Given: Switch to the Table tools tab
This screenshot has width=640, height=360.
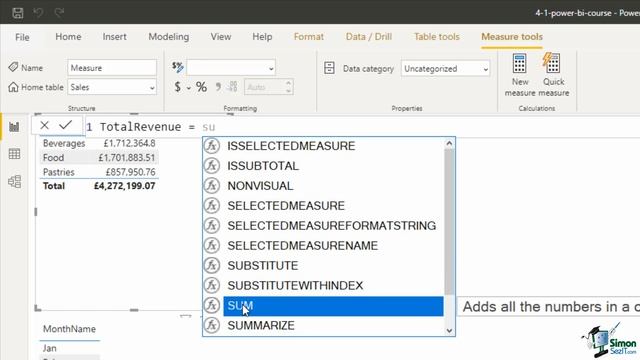Looking at the screenshot, I should [x=437, y=37].
